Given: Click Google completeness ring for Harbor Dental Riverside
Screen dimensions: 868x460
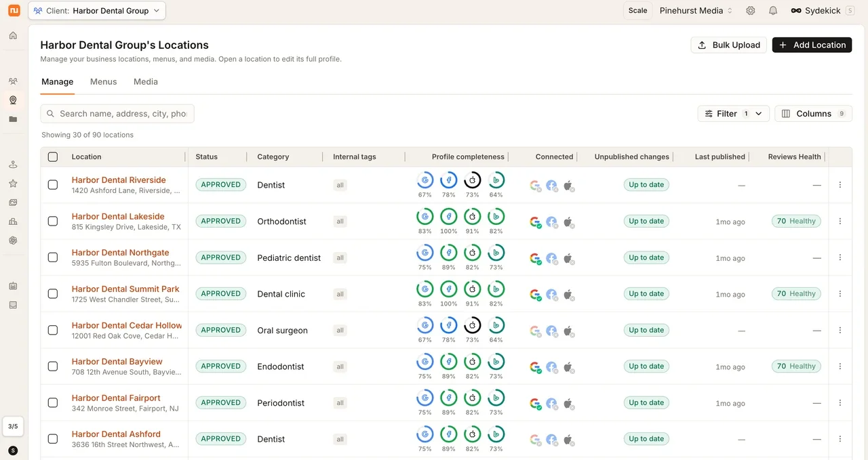Looking at the screenshot, I should point(425,180).
